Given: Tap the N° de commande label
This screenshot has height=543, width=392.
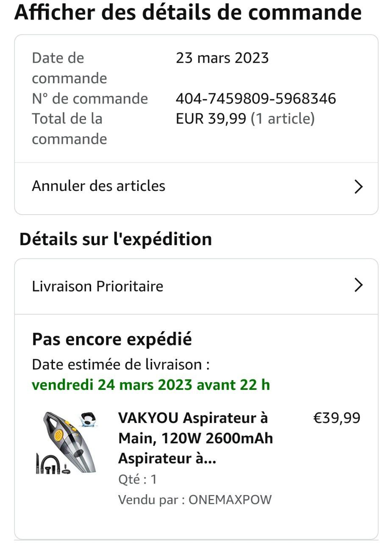Looking at the screenshot, I should pyautogui.click(x=90, y=99).
